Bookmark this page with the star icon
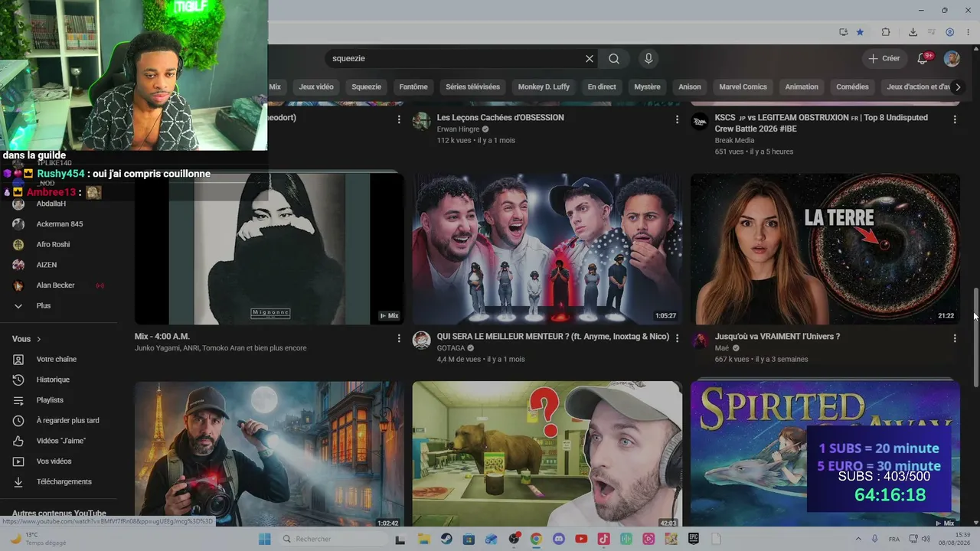Screen dimensions: 980x551 (860, 32)
